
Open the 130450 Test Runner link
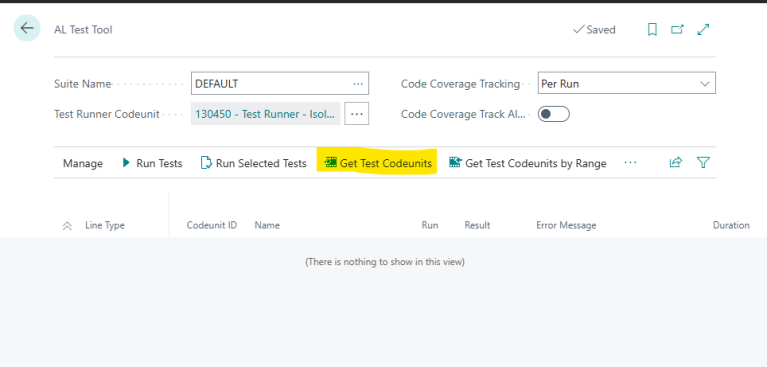pyautogui.click(x=266, y=114)
